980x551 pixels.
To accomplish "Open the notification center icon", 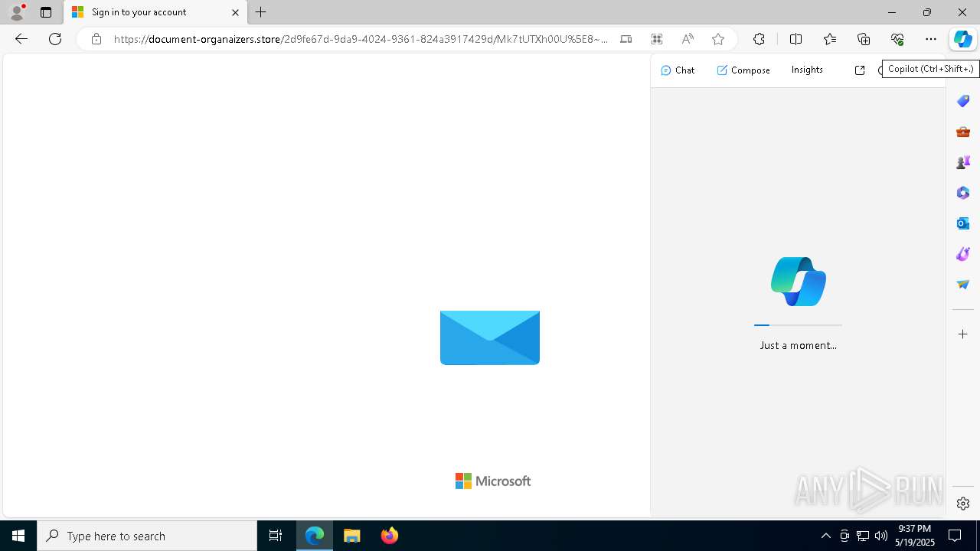I will (955, 536).
